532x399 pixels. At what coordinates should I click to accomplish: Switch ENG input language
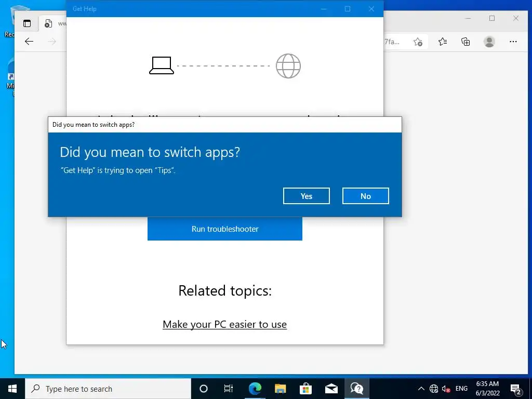pyautogui.click(x=461, y=389)
